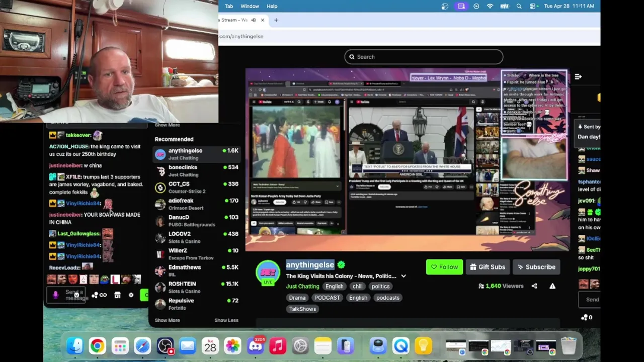Collapse list with Show Less

(x=226, y=320)
